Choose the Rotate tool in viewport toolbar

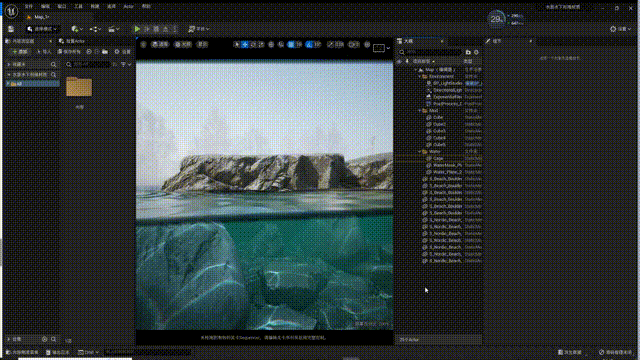(x=253, y=44)
